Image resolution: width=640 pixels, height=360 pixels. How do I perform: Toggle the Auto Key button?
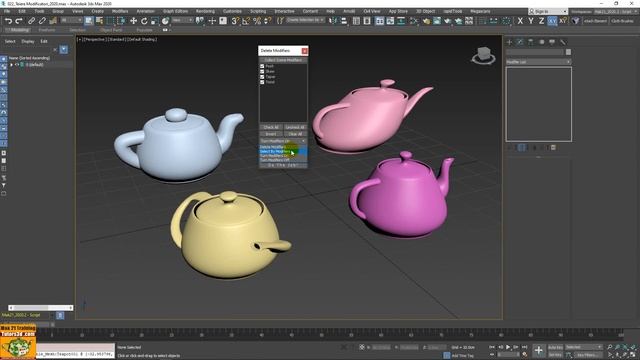pyautogui.click(x=555, y=347)
